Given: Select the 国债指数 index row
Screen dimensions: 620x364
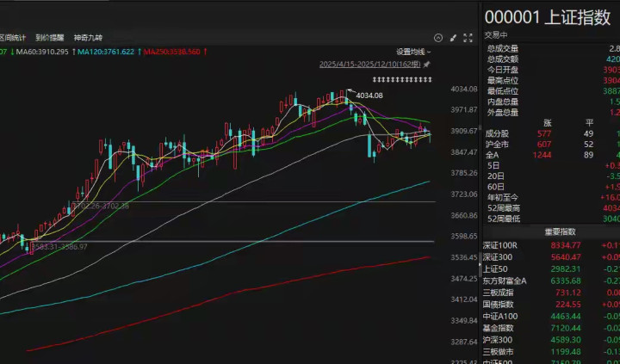Looking at the screenshot, I should coord(551,305).
